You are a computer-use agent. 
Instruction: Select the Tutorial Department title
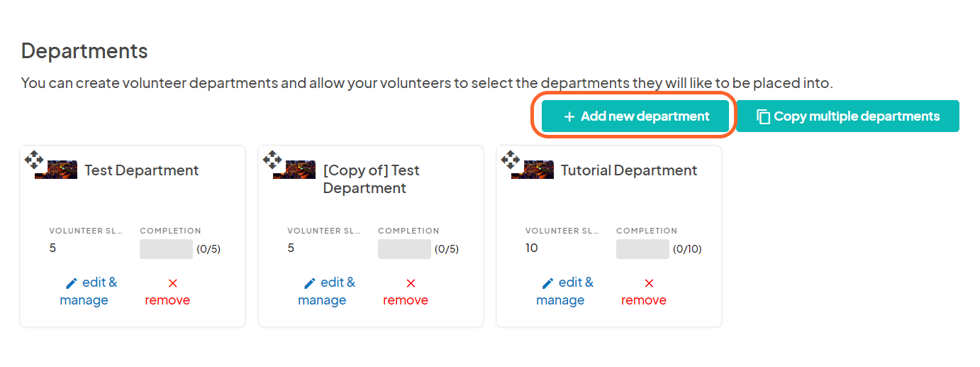[629, 170]
